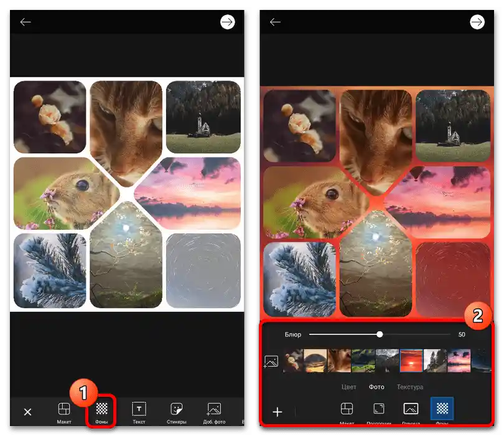Select highlighted Фоны icon in right toolbar
Image resolution: width=504 pixels, height=436 pixels.
(x=442, y=409)
